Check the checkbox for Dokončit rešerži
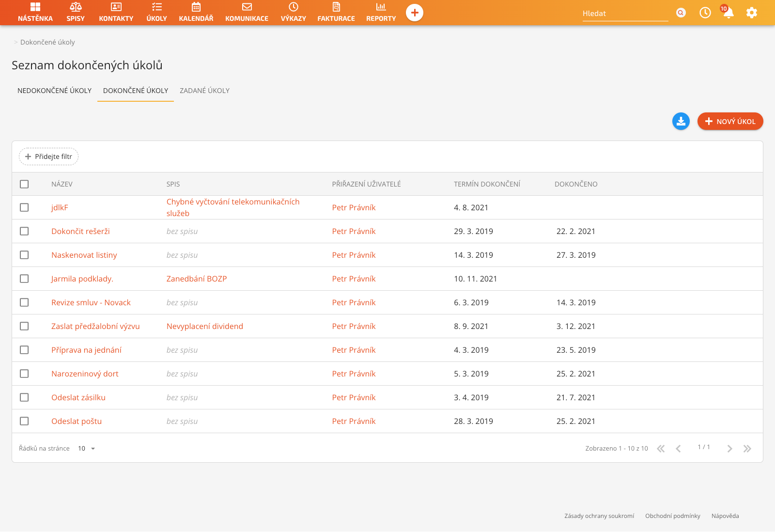Viewport: 775px width, 532px height. coord(24,231)
